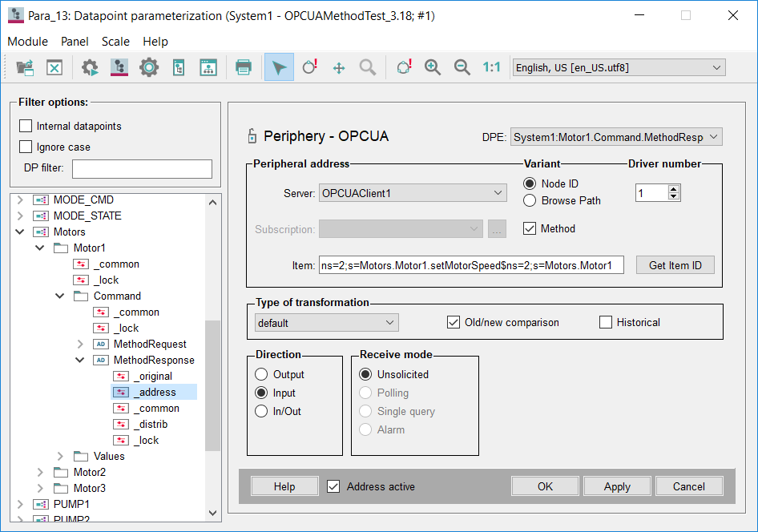
Task: Reset zoom with the 1:1 icon
Action: (x=491, y=67)
